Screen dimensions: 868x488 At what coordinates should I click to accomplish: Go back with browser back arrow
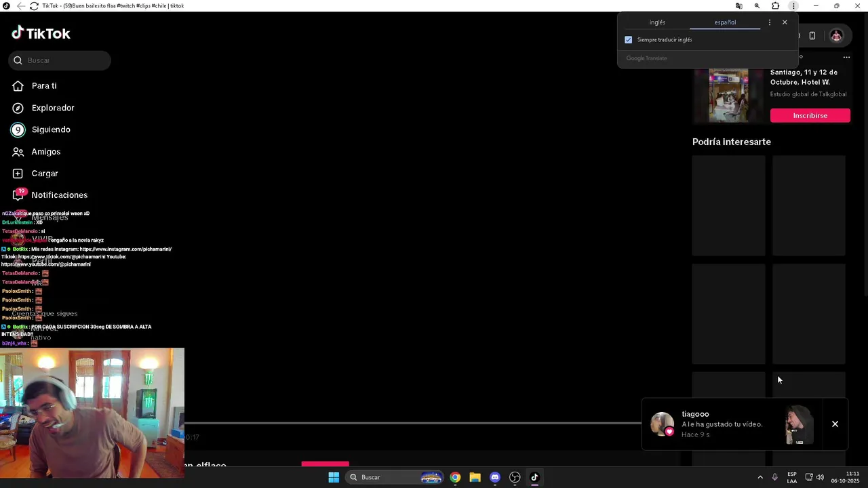pos(21,6)
